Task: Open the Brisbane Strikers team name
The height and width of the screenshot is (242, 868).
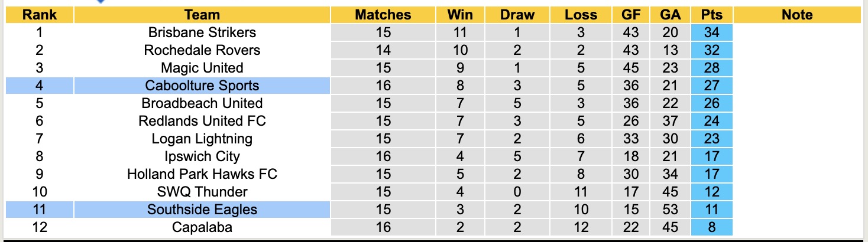Action: [x=202, y=32]
